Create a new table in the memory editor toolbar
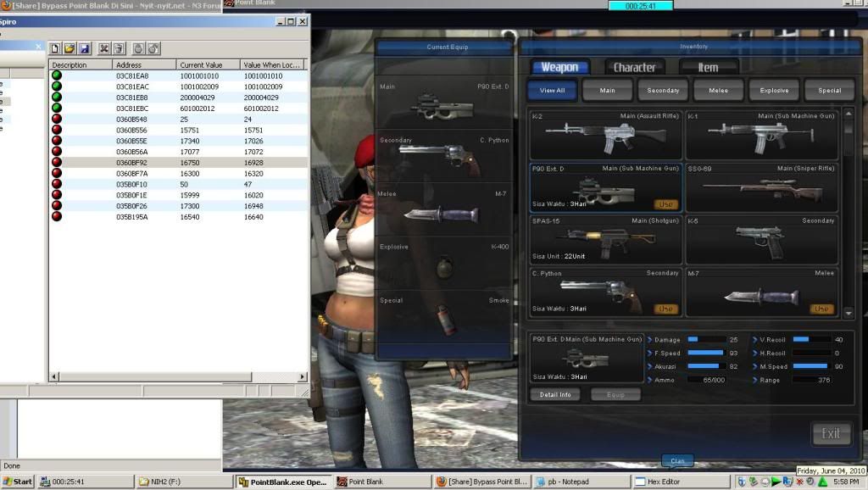 pos(55,48)
